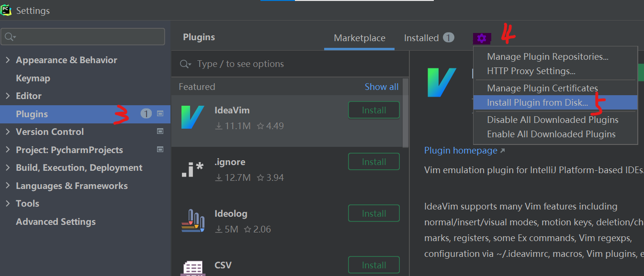Screen dimensions: 644x276
Task: Choose Manage Plugin Repositories menu item
Action: click(555, 56)
